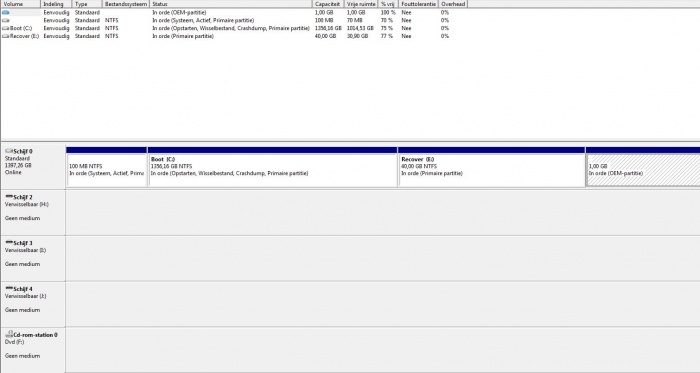Sort by the Vrije ruimte column header
This screenshot has width=700, height=373.
tap(361, 4)
